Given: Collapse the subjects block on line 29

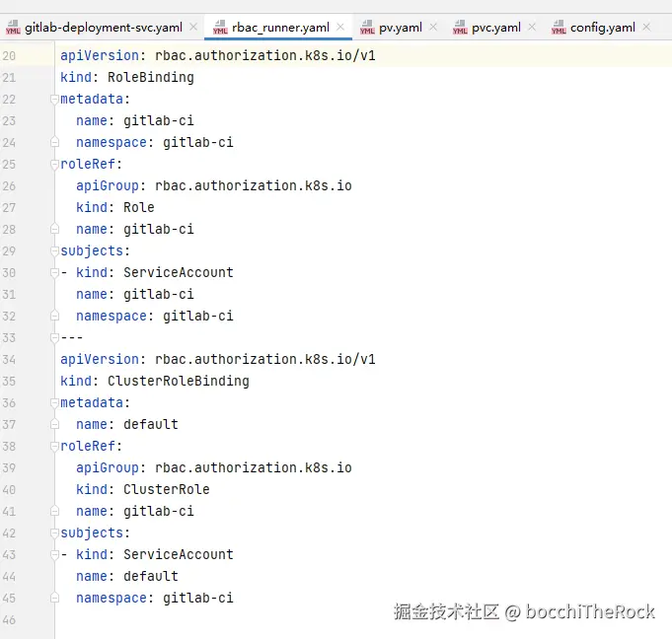Looking at the screenshot, I should 54,251.
